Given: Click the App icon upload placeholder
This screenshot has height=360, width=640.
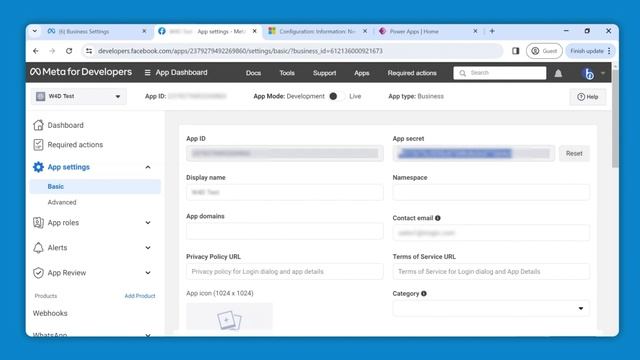Looking at the screenshot, I should tap(229, 316).
